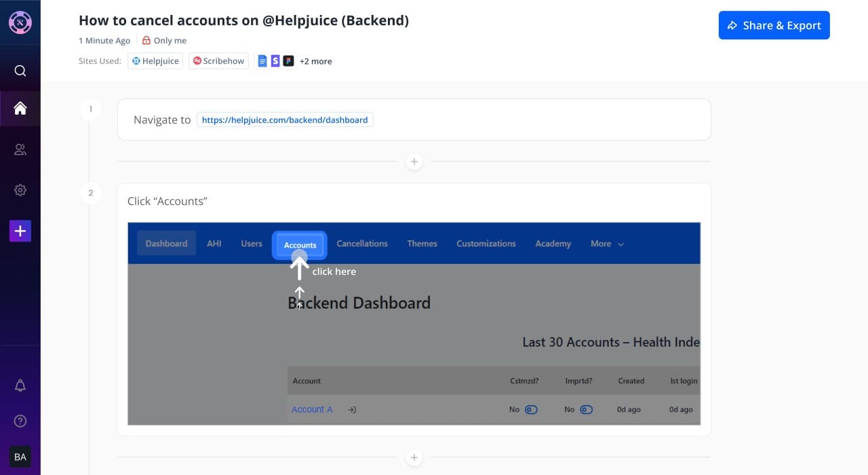This screenshot has width=868, height=475.
Task: Click the Created column header
Action: 631,381
